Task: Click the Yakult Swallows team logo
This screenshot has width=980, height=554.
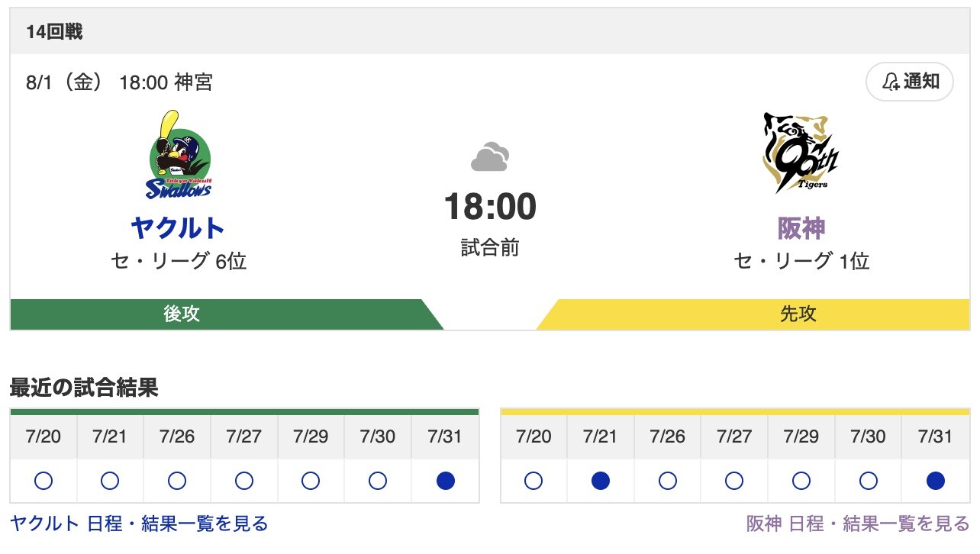Action: tap(179, 155)
